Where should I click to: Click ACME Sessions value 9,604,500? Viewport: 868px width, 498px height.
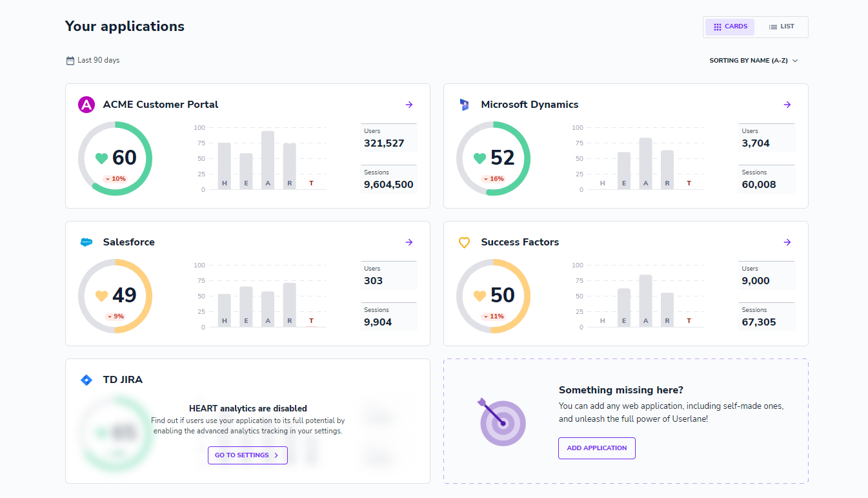pos(389,185)
